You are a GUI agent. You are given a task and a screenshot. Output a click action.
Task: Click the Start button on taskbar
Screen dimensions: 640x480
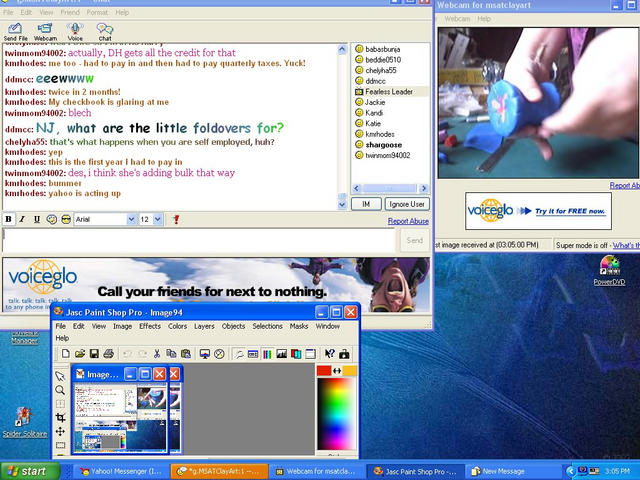[x=29, y=471]
